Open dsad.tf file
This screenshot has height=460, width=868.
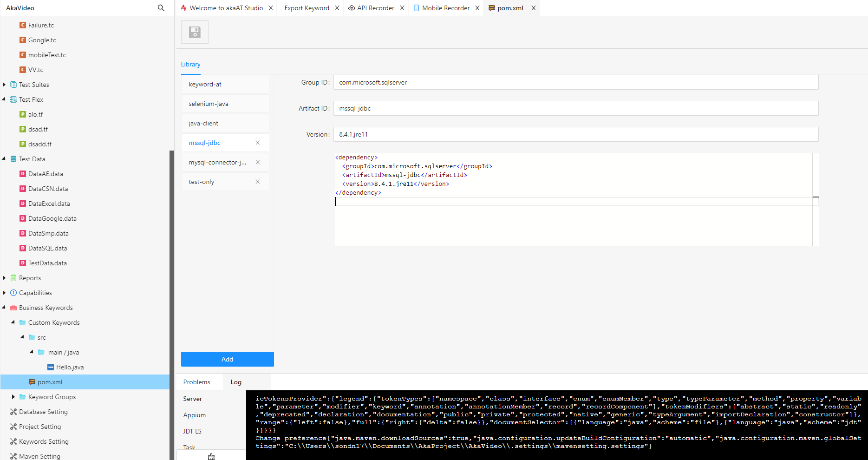click(38, 129)
